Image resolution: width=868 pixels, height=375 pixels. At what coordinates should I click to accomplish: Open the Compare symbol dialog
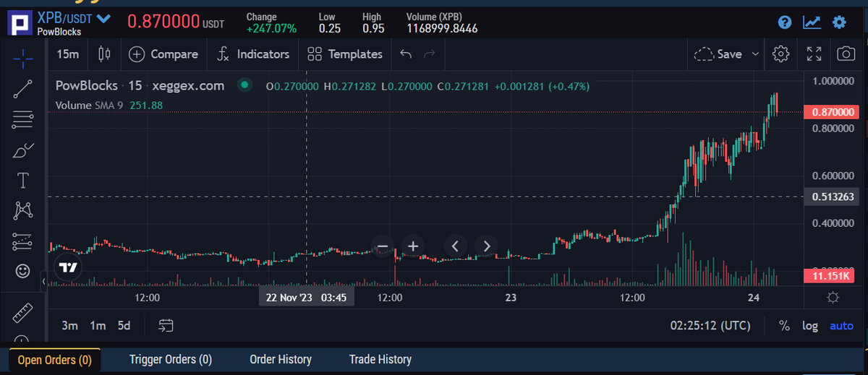click(163, 54)
